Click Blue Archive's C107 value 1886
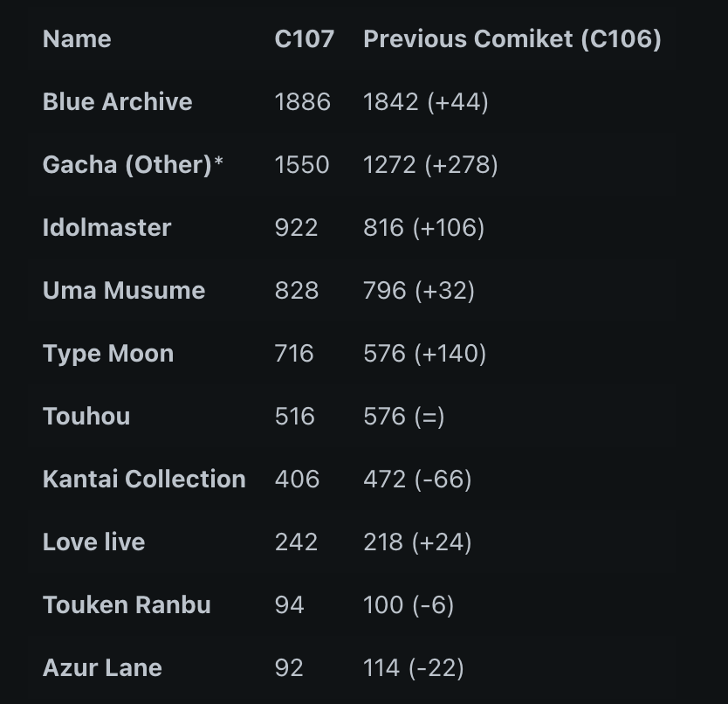Image resolution: width=728 pixels, height=704 pixels. point(302,102)
